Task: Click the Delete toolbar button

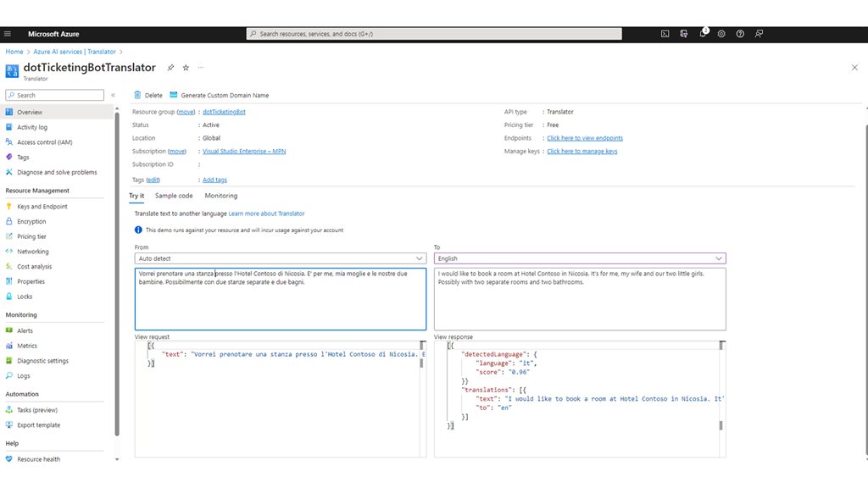Action: tap(148, 95)
